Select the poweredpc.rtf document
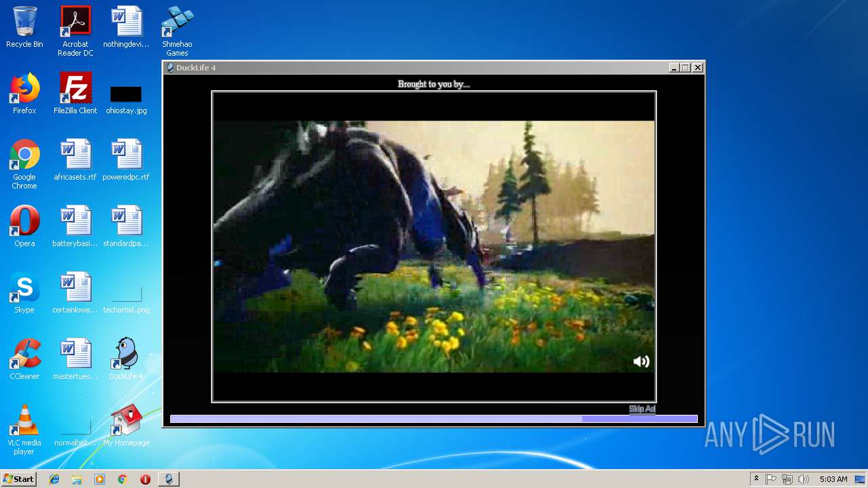 126,160
